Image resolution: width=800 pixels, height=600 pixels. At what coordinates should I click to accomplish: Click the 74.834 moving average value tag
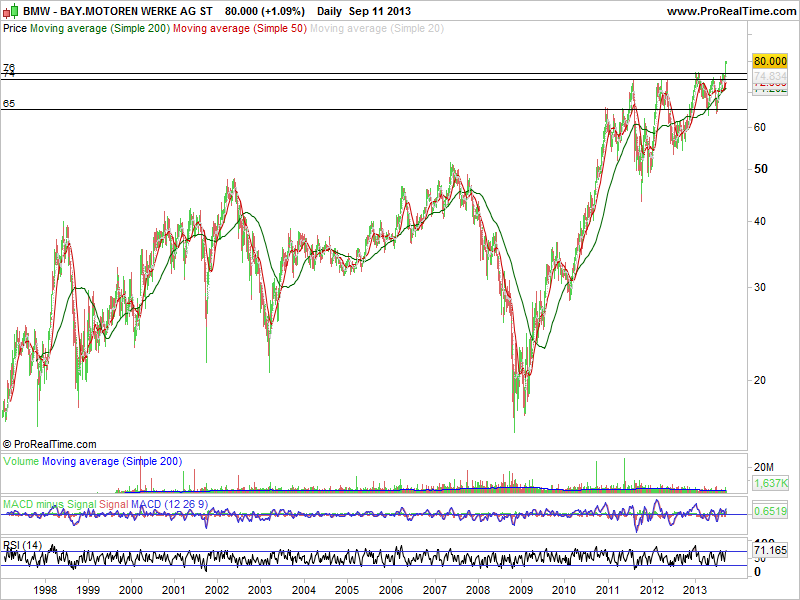[770, 76]
